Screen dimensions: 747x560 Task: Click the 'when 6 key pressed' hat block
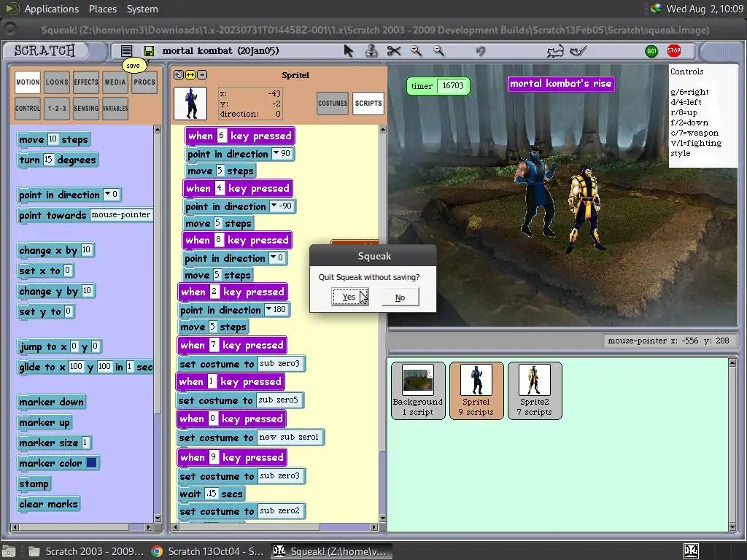tap(239, 136)
